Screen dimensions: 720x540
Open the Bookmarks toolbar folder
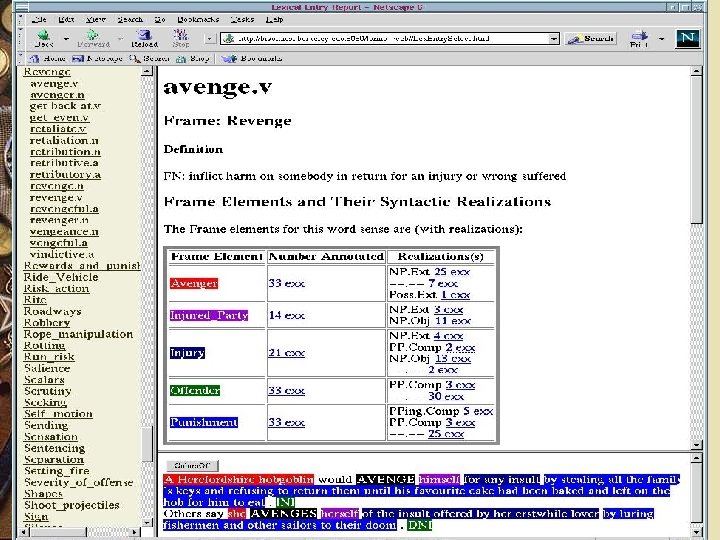[x=252, y=58]
